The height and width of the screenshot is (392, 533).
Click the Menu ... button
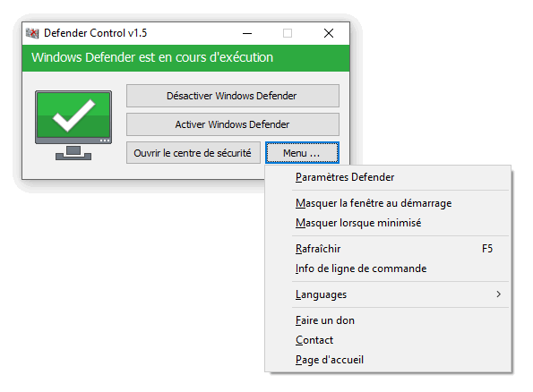click(302, 153)
